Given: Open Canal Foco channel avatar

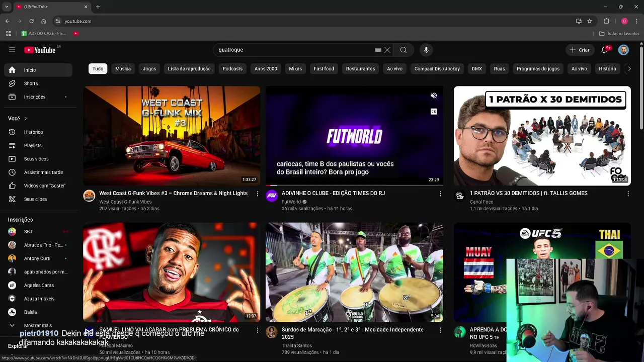Looking at the screenshot, I should coord(460,196).
